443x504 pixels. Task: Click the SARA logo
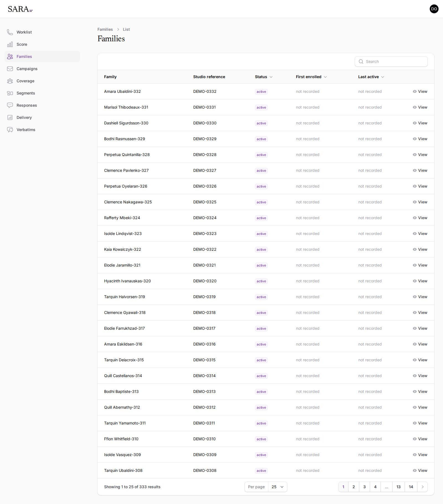pyautogui.click(x=20, y=9)
